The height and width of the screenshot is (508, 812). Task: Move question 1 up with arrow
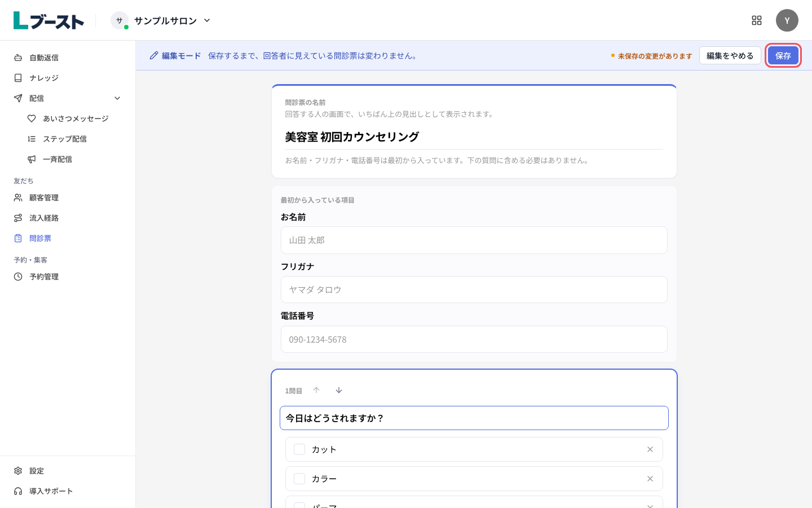pyautogui.click(x=316, y=390)
